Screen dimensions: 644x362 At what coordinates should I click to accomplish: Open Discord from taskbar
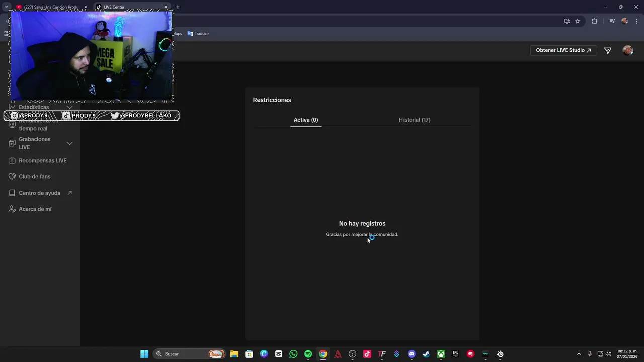coord(412,354)
